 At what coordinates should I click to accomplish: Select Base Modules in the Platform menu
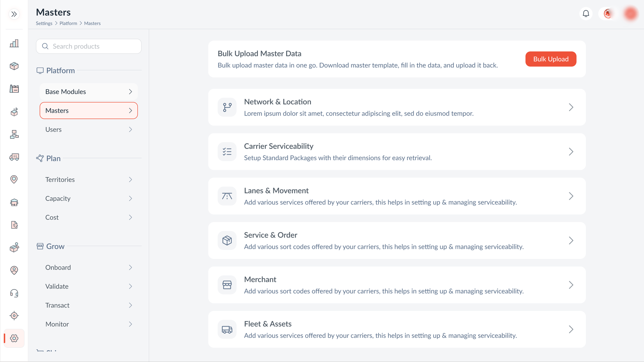coord(89,92)
